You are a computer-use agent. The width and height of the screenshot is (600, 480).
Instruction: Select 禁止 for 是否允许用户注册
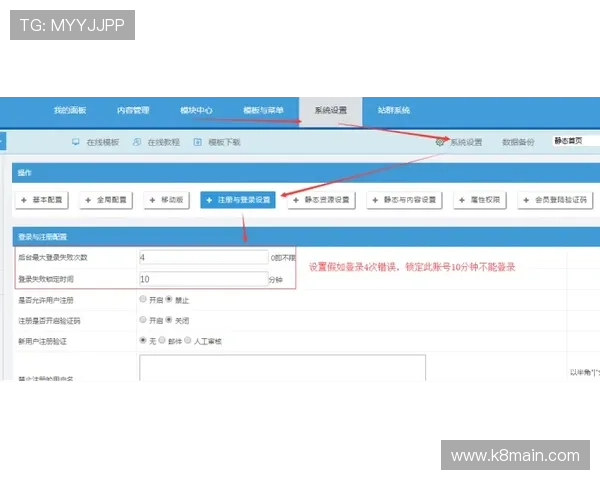tap(169, 299)
